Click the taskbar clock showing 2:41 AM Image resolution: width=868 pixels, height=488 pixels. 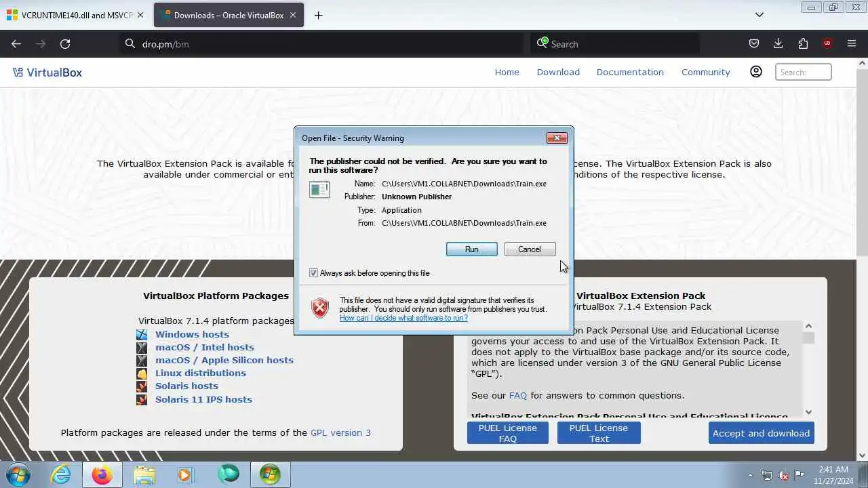point(833,474)
